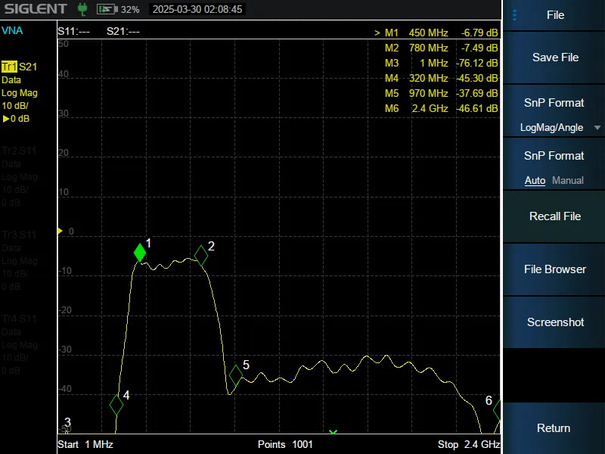
Task: Click the 32% battery percentage
Action: (130, 10)
